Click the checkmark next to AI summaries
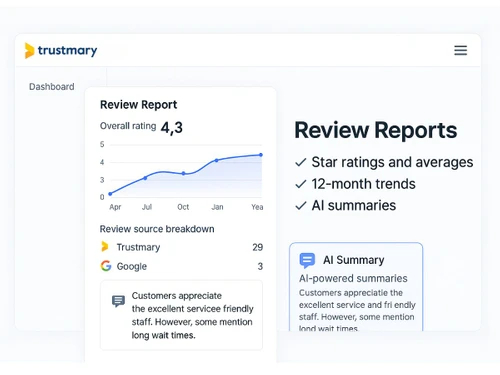 (301, 206)
